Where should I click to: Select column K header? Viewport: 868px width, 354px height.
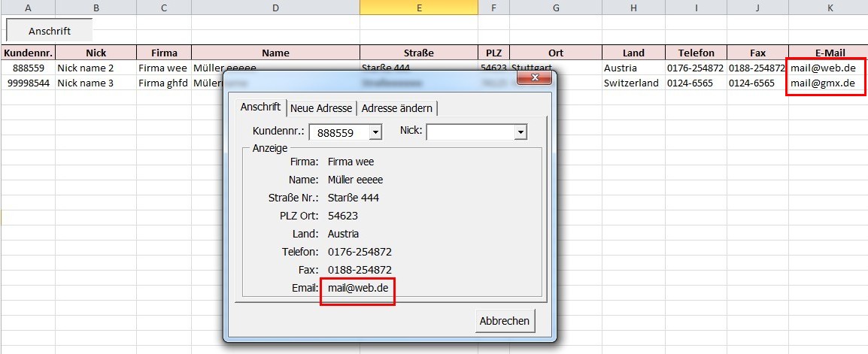(828, 8)
